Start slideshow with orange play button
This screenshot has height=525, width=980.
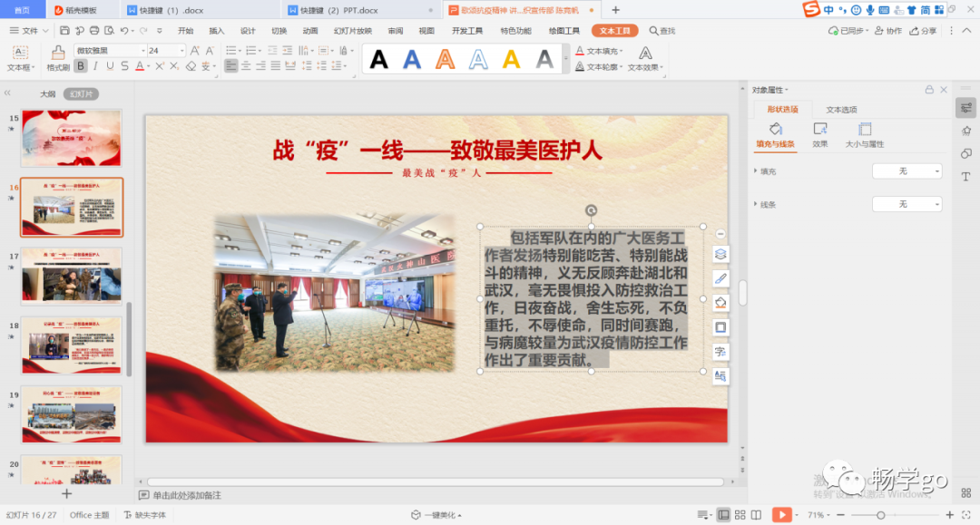point(781,514)
